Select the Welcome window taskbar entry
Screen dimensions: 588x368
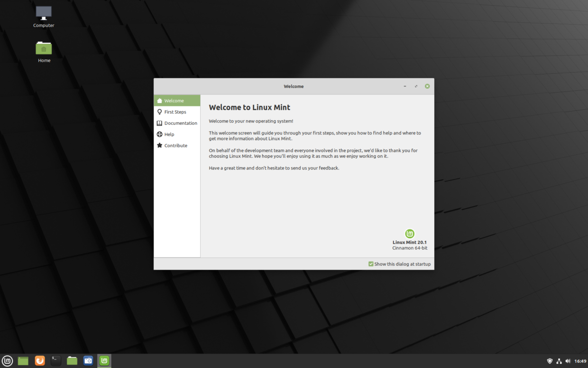[104, 361]
